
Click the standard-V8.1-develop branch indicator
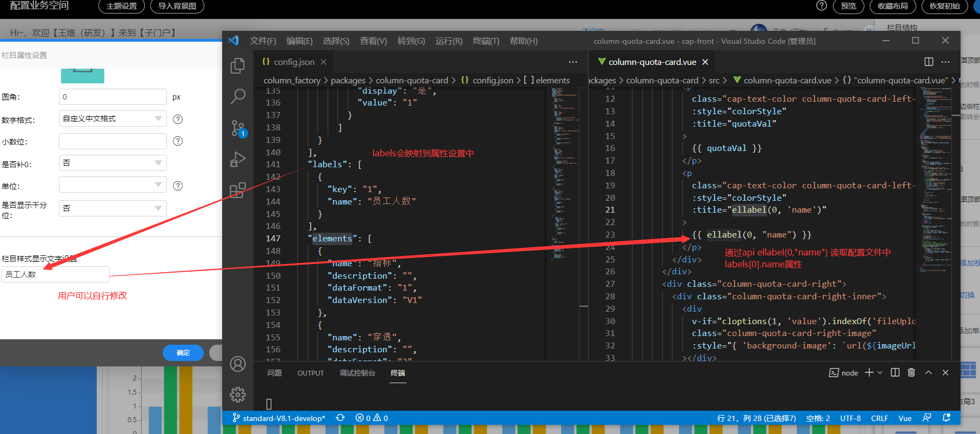pos(279,418)
